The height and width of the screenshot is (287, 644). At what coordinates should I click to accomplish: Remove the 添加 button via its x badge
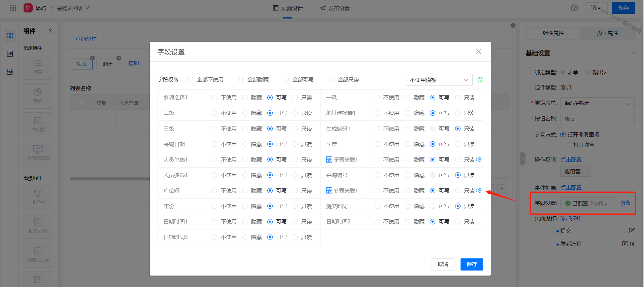[92, 58]
